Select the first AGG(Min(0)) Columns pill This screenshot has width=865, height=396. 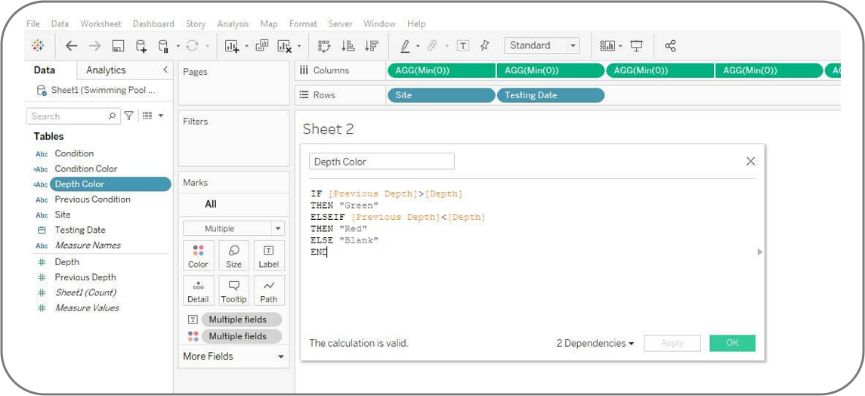(x=441, y=71)
